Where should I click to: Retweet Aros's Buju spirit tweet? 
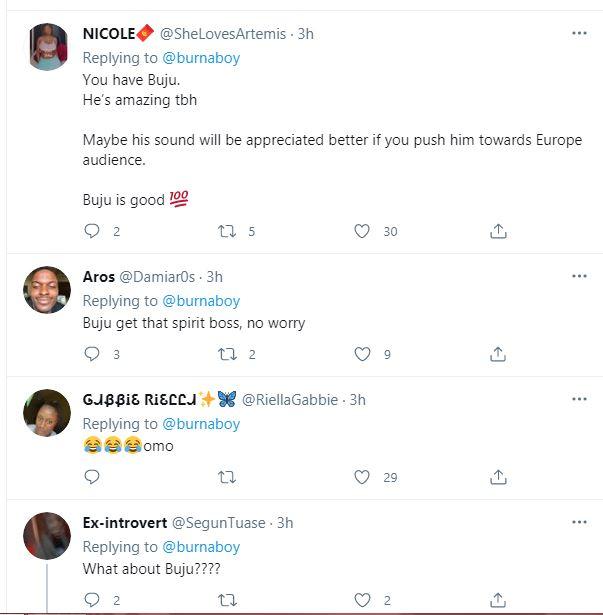click(x=227, y=354)
